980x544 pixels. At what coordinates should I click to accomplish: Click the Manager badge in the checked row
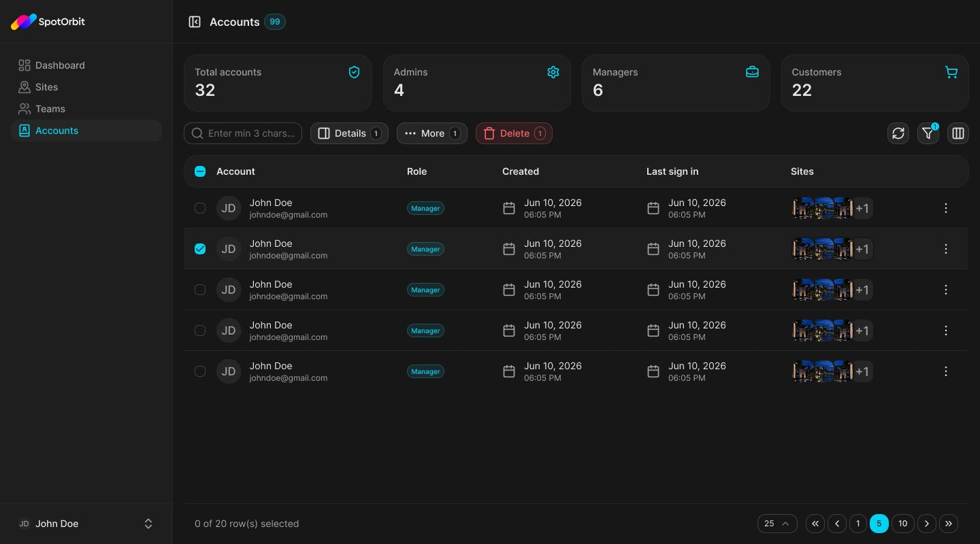(x=425, y=249)
